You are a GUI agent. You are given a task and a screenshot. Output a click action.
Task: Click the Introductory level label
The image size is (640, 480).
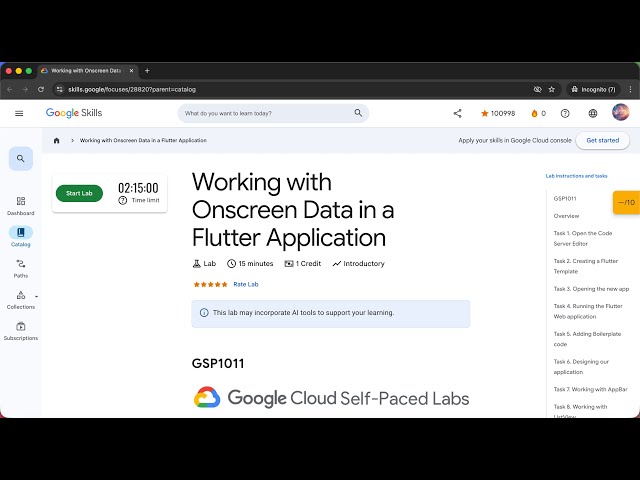click(x=358, y=264)
